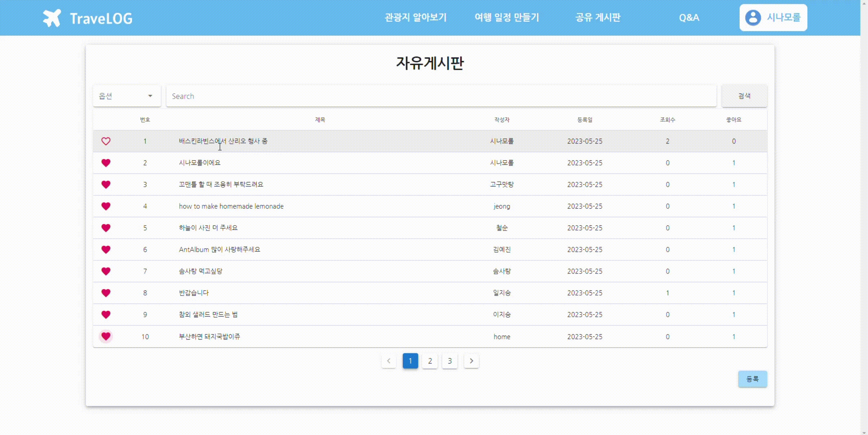
Task: Open the post 'how to make homemade lemonade'
Action: (231, 206)
